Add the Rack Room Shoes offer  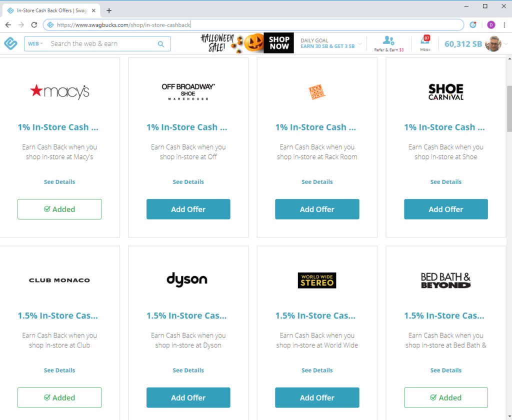coord(316,209)
